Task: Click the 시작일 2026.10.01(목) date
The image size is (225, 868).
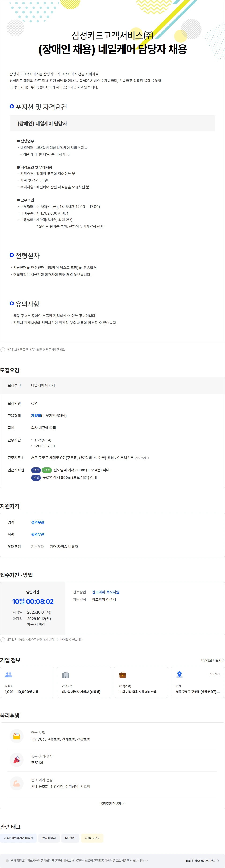Action: point(39,612)
